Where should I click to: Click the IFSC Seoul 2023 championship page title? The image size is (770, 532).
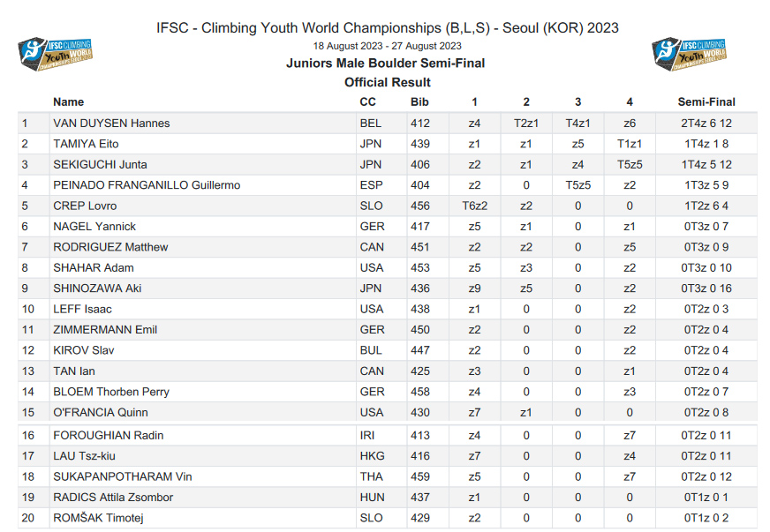tap(385, 28)
